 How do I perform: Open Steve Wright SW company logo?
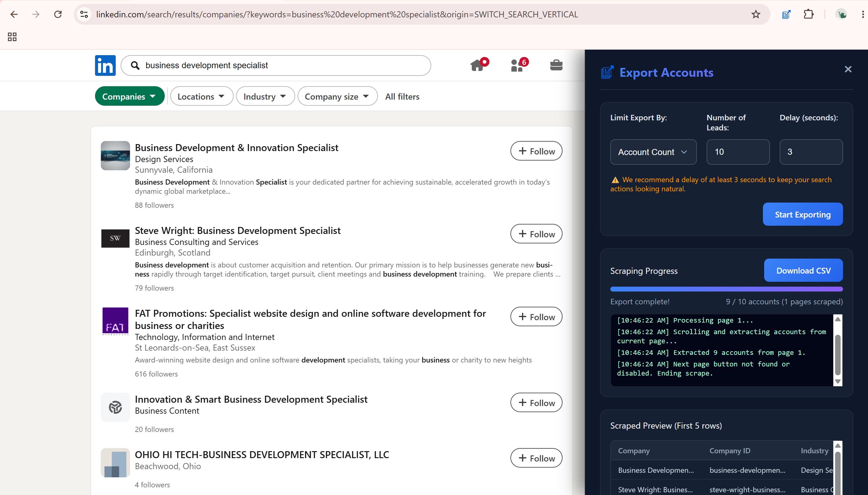pos(115,238)
